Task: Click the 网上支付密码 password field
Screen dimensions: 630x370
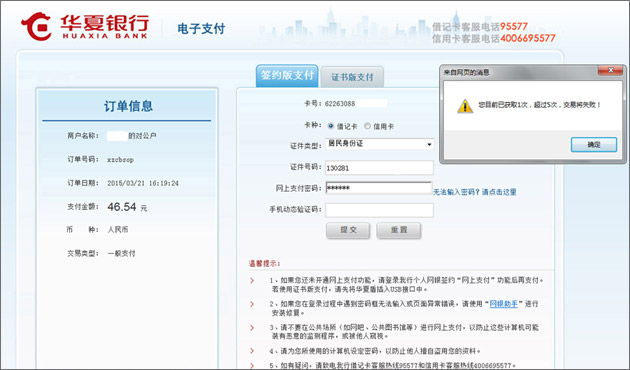Action: [x=378, y=188]
